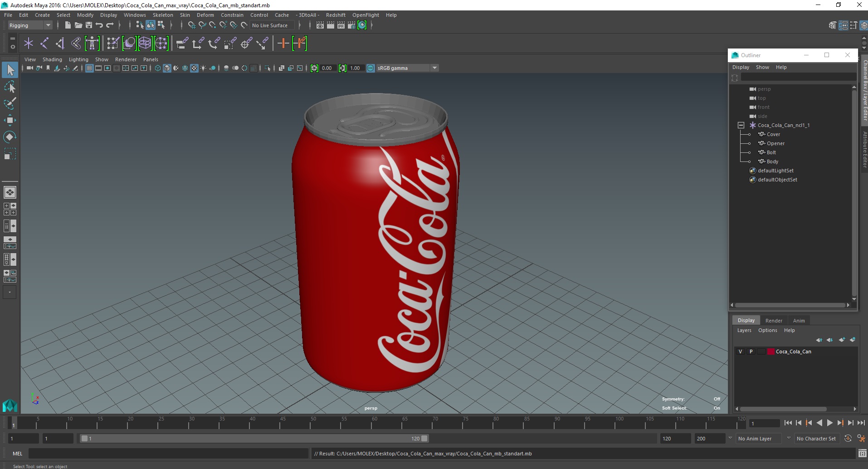This screenshot has height=469, width=868.
Task: Switch to the Anim layer tab
Action: [799, 321]
